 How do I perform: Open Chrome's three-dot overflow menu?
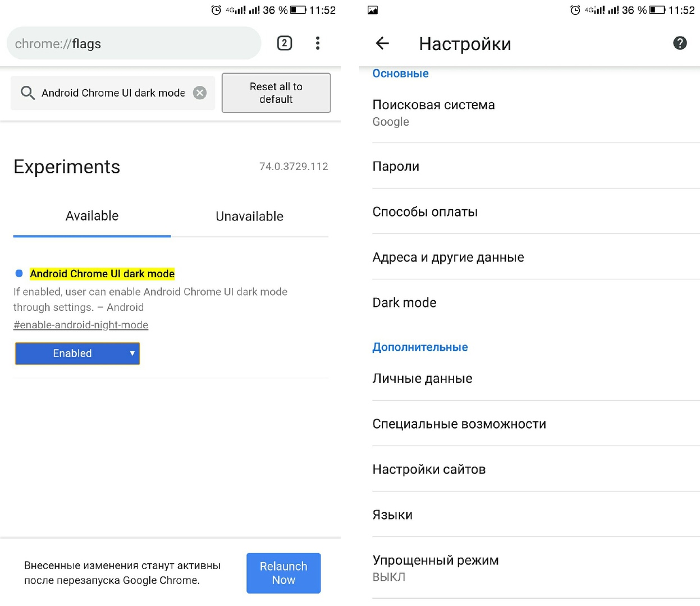(x=318, y=43)
